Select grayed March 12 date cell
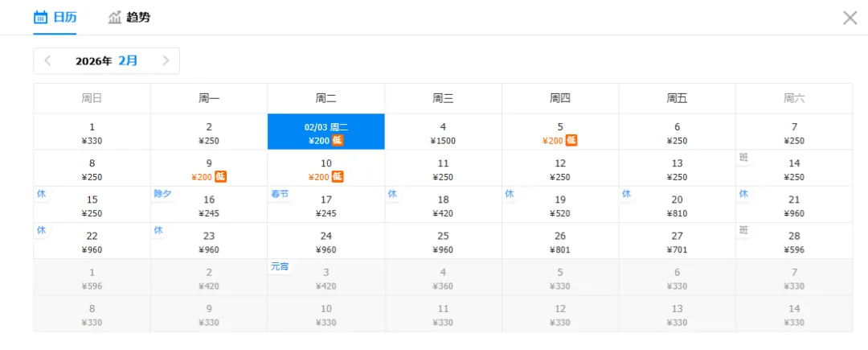The width and height of the screenshot is (868, 350). (560, 314)
